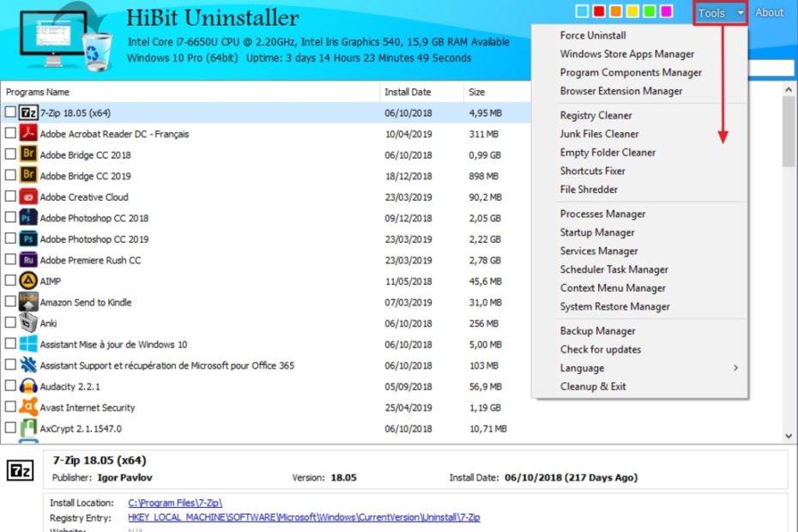Open Browser Extension Manager

click(x=621, y=91)
